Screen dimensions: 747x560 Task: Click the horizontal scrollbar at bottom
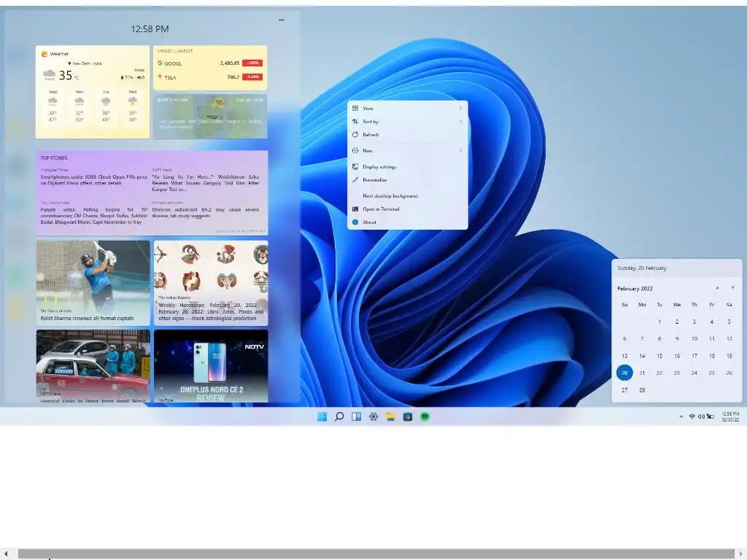click(376, 554)
